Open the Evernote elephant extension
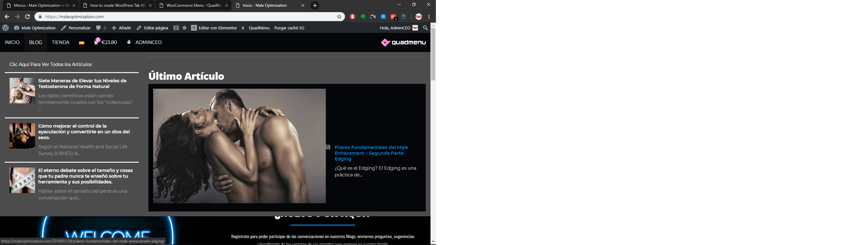The image size is (868, 245). pyautogui.click(x=363, y=17)
